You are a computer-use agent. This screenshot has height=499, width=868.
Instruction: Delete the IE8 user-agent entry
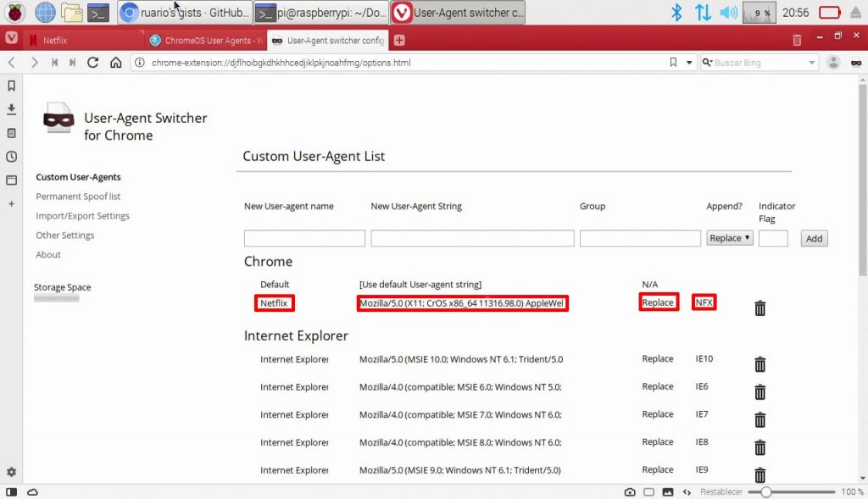(760, 447)
